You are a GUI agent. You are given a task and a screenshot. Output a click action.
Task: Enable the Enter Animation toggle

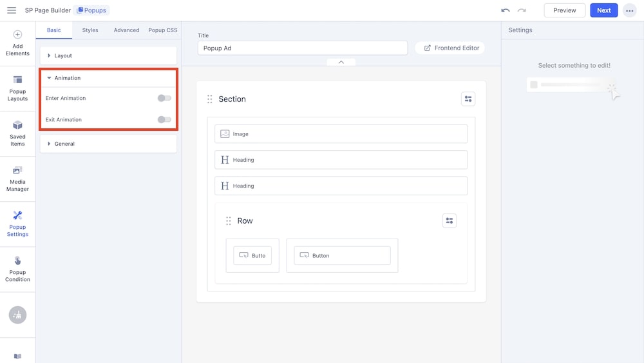click(164, 98)
